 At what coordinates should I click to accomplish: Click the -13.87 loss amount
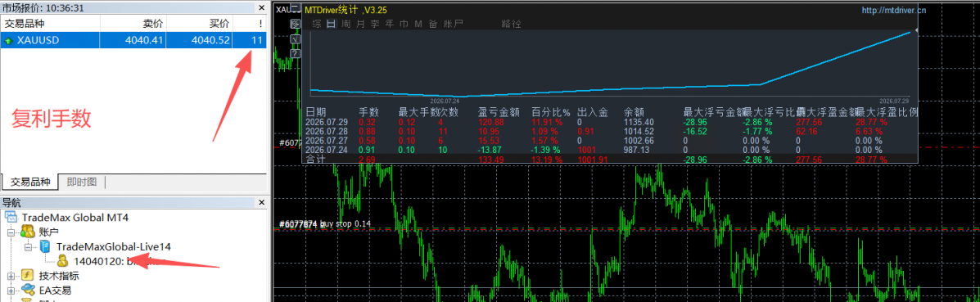pyautogui.click(x=490, y=150)
